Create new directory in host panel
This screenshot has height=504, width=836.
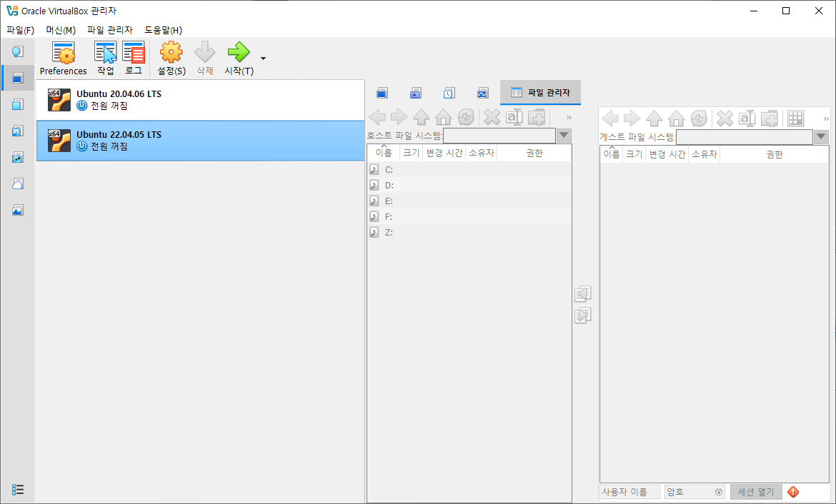pos(537,117)
